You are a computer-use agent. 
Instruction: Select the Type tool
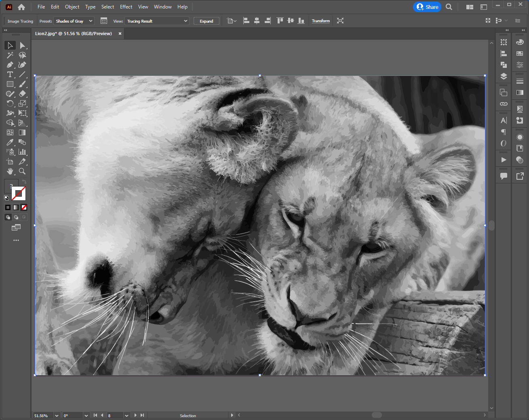coord(10,75)
